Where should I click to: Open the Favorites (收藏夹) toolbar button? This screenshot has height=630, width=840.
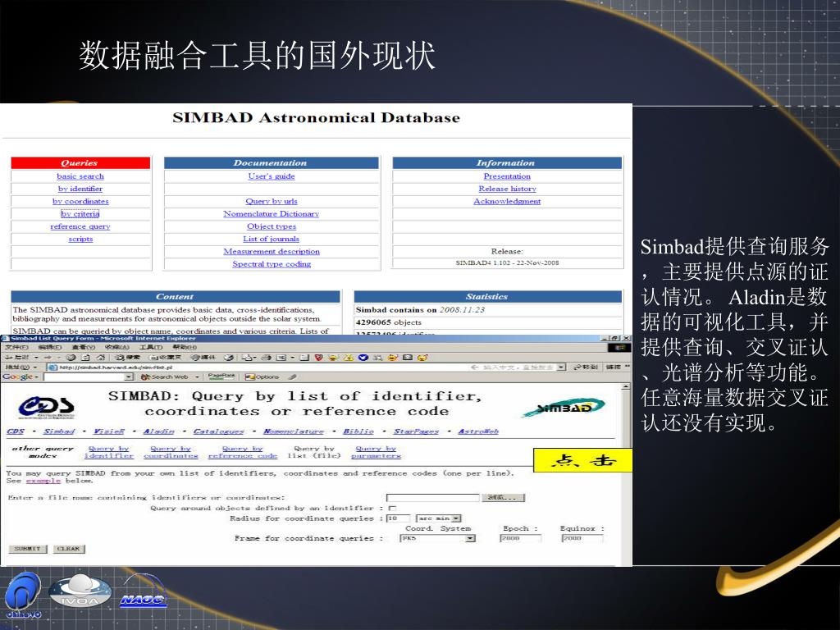click(x=166, y=358)
